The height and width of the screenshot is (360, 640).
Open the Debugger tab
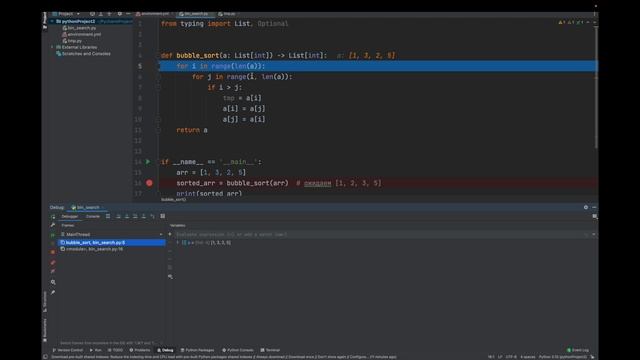69,216
